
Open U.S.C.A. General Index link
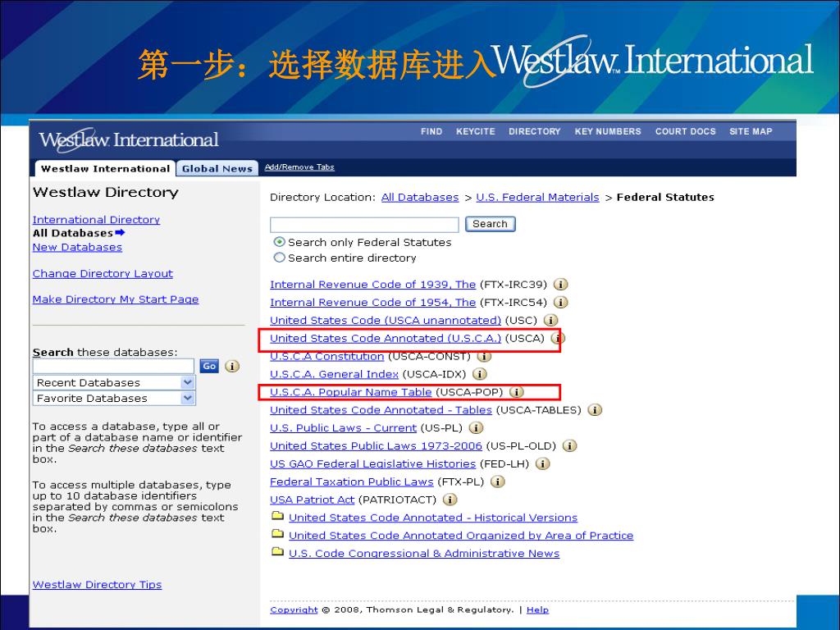pyautogui.click(x=335, y=374)
